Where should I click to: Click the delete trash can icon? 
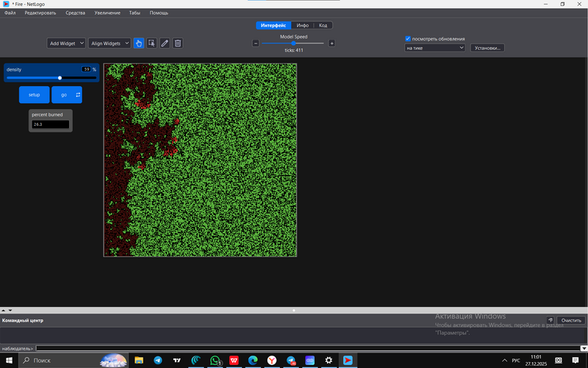[x=177, y=43]
